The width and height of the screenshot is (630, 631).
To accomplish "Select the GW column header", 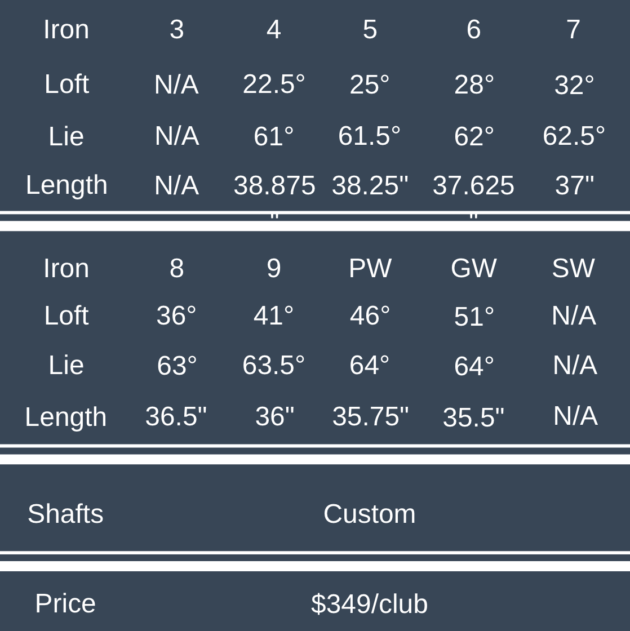I will pyautogui.click(x=473, y=268).
